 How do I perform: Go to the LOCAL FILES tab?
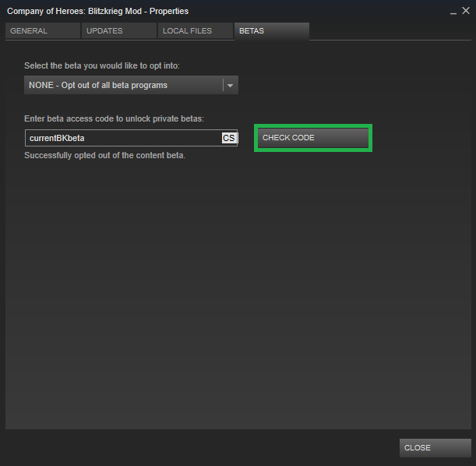pos(196,30)
